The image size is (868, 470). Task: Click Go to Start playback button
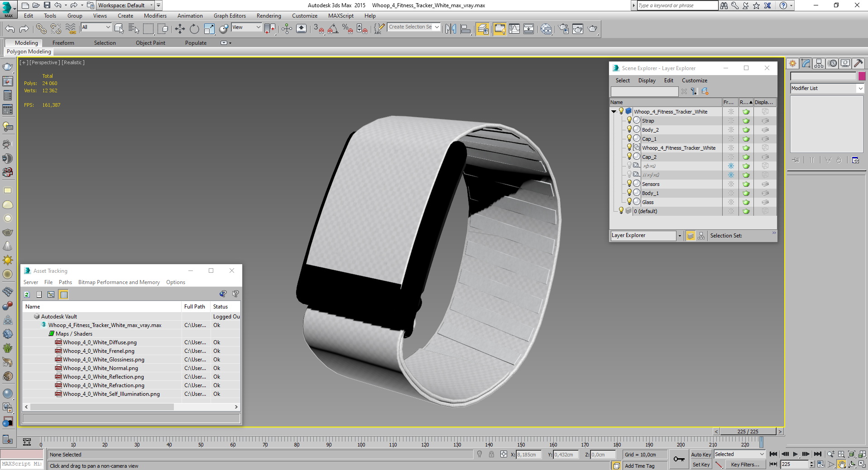coord(773,454)
